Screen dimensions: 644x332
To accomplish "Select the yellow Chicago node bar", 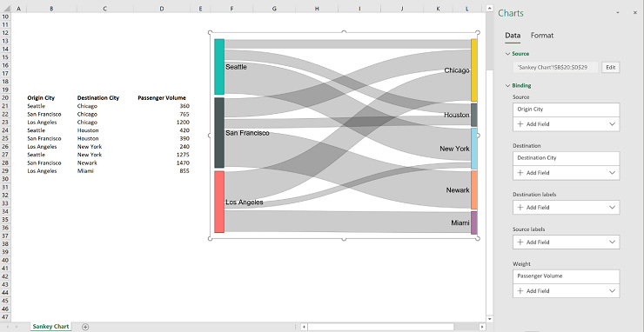I will pos(474,70).
